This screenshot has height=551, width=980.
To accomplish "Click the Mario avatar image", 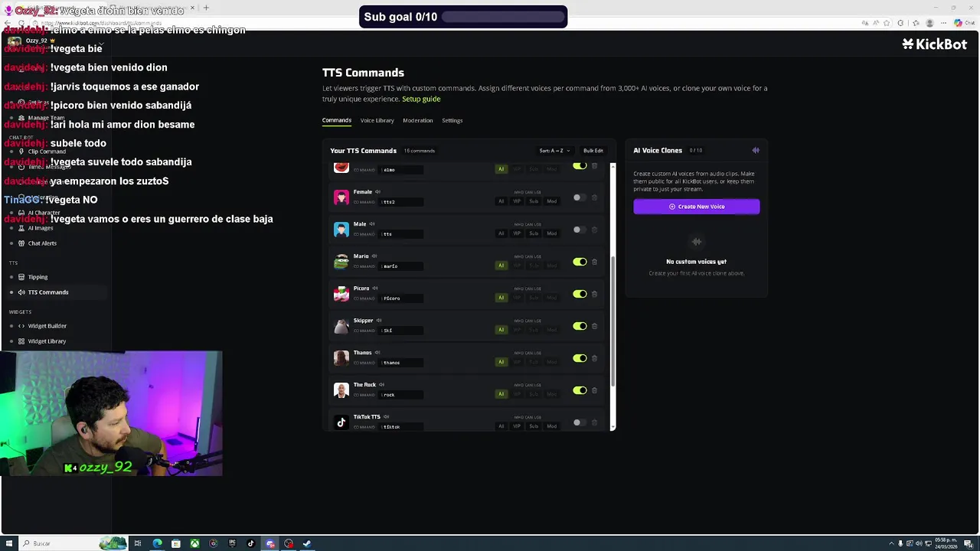I will click(x=341, y=262).
